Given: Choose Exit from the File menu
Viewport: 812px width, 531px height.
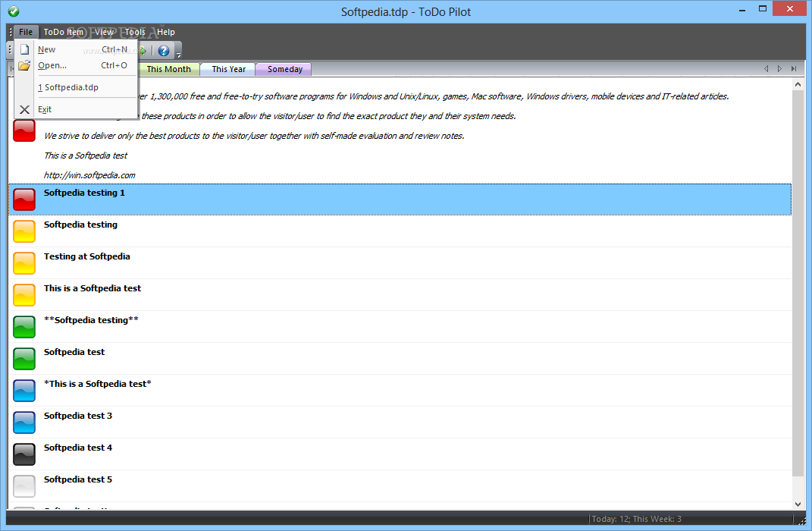Looking at the screenshot, I should click(x=76, y=109).
